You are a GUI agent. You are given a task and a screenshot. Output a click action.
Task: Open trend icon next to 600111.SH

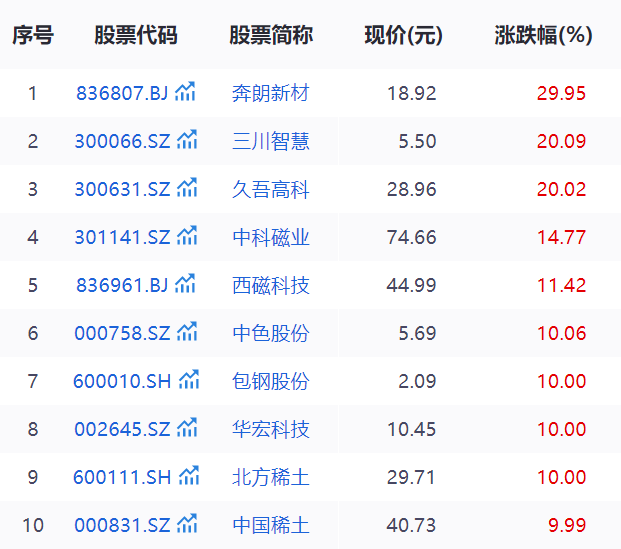tap(189, 477)
